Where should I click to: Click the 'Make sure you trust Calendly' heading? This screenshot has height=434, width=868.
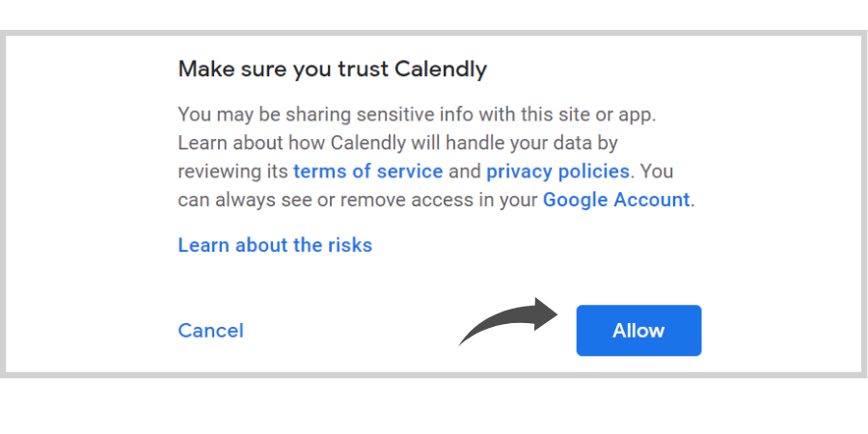click(x=332, y=69)
